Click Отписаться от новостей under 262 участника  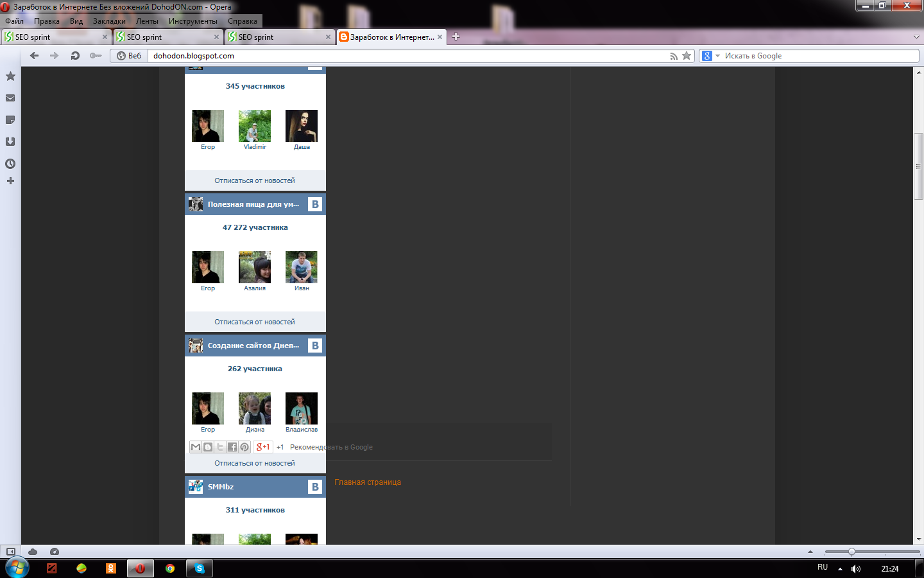click(x=255, y=464)
